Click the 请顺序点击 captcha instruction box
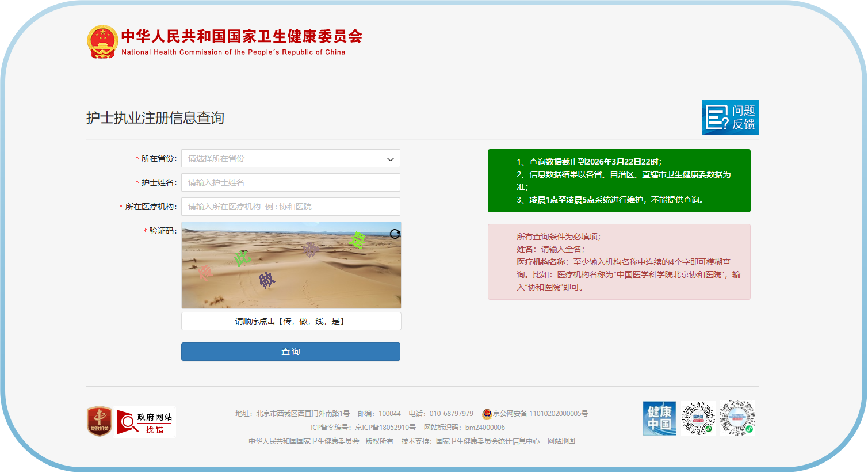The image size is (868, 473). tap(290, 321)
